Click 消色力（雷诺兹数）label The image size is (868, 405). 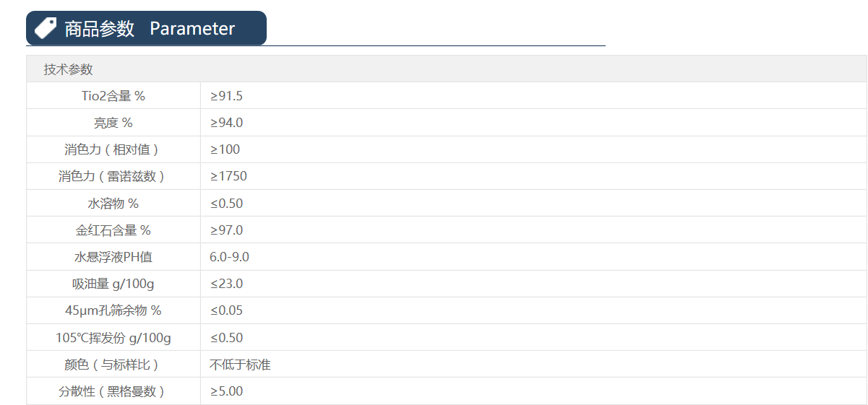112,176
